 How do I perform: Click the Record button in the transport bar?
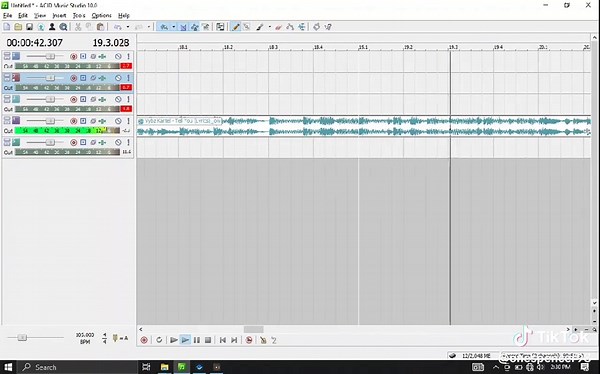(x=144, y=340)
